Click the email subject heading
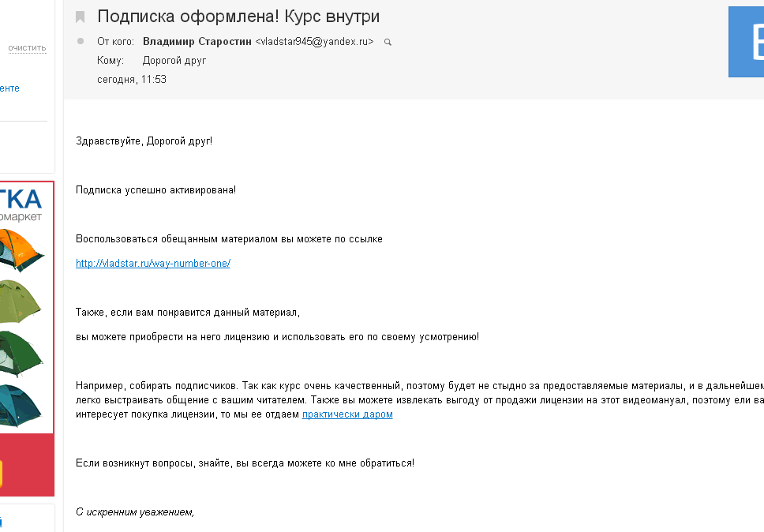This screenshot has width=764, height=532. click(x=244, y=17)
